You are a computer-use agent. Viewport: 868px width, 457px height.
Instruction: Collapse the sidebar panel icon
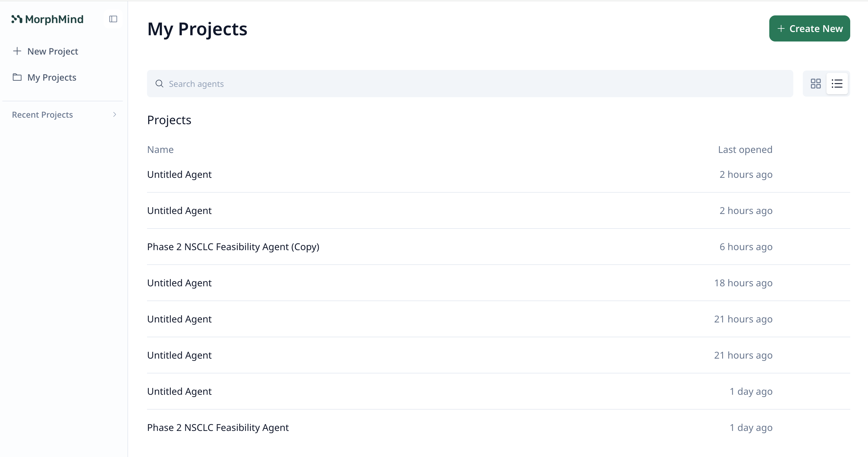(x=113, y=19)
